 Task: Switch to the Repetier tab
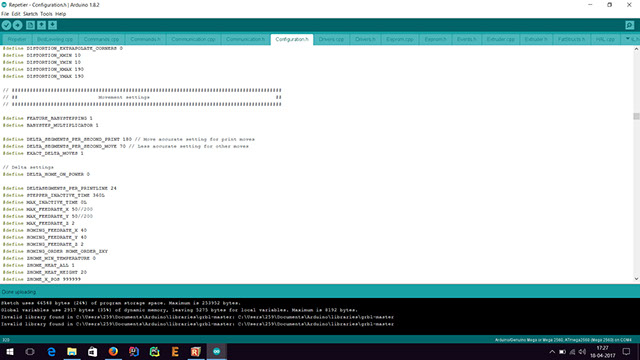[x=17, y=40]
